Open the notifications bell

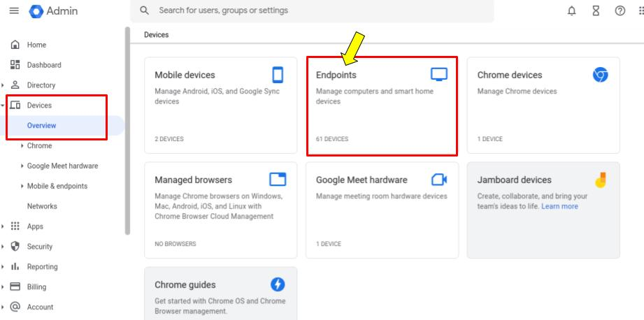click(x=571, y=11)
